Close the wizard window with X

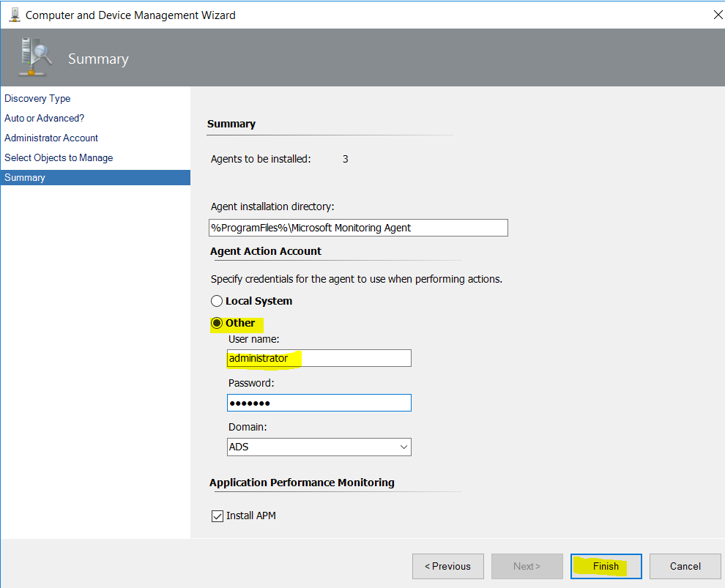pos(718,15)
